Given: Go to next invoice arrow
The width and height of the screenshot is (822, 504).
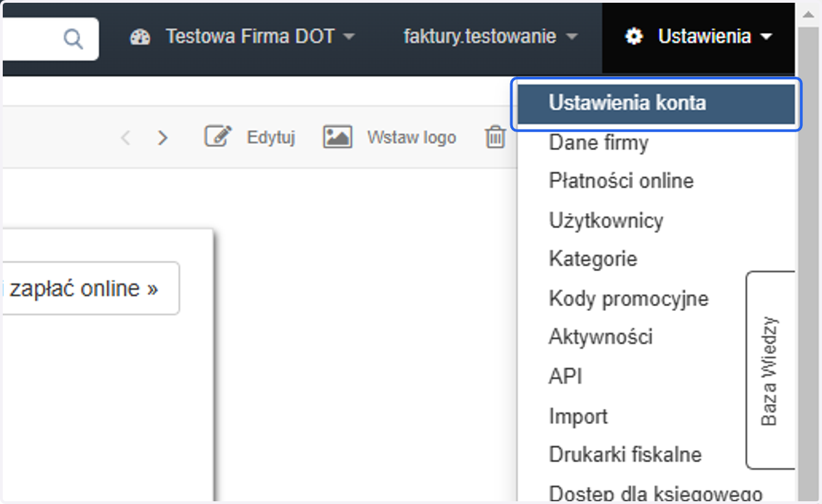Looking at the screenshot, I should [x=162, y=138].
